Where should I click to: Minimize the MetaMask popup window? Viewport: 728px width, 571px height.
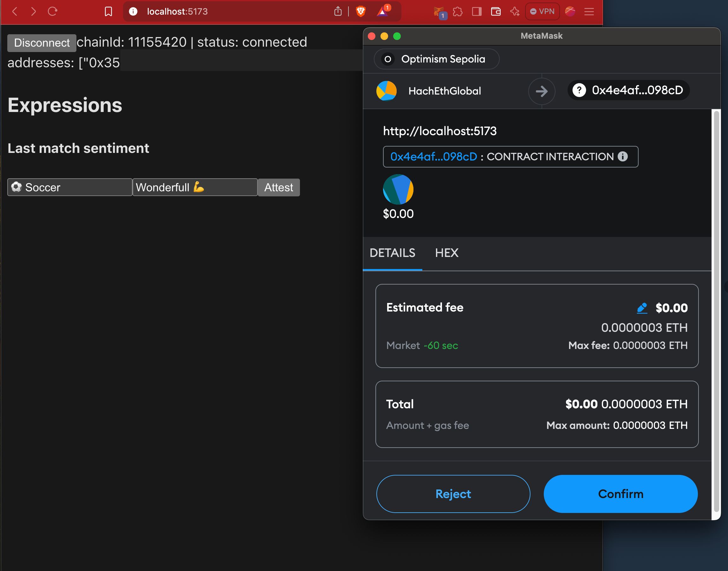click(384, 36)
